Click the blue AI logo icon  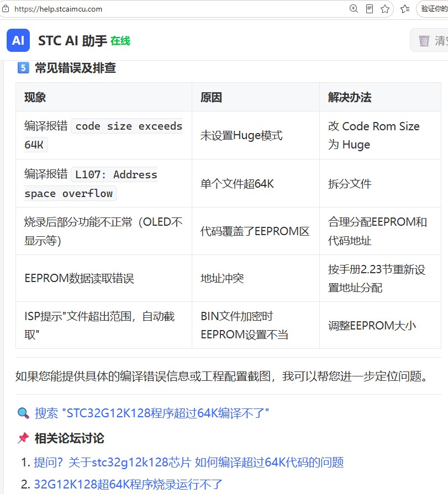[18, 40]
